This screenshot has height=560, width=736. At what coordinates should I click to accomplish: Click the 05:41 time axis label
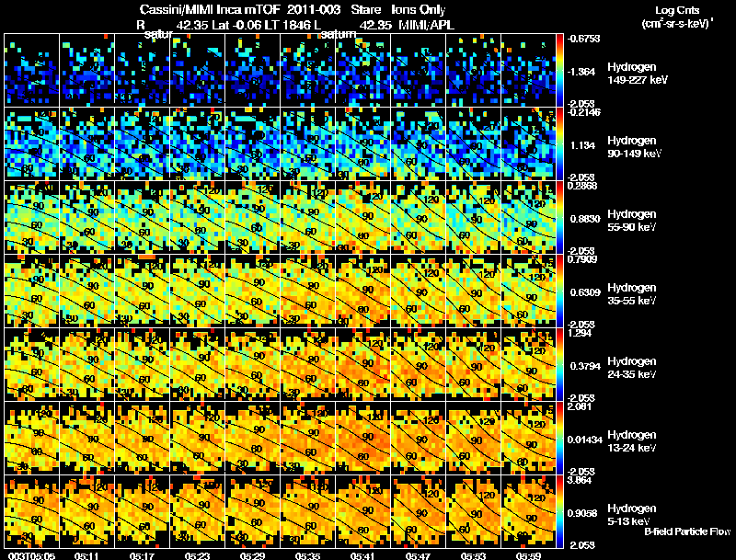[x=362, y=556]
